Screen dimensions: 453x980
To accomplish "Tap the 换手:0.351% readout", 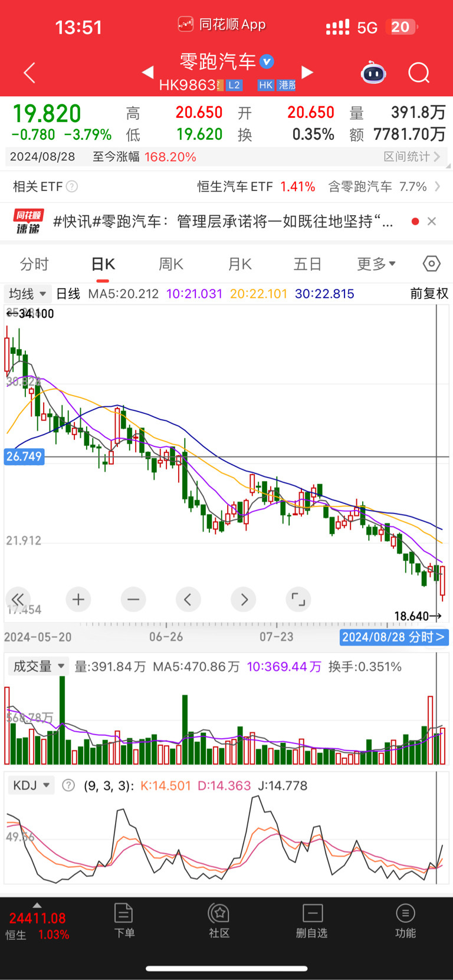I will 365,666.
